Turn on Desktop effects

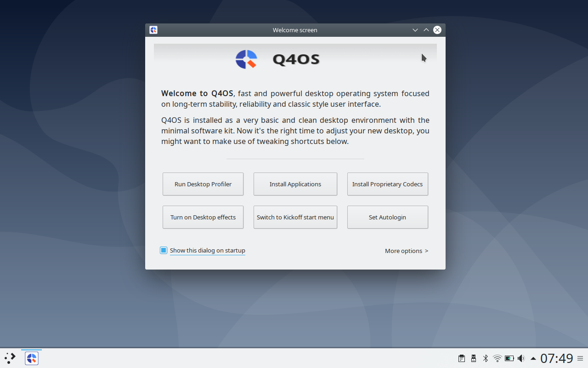(x=203, y=217)
